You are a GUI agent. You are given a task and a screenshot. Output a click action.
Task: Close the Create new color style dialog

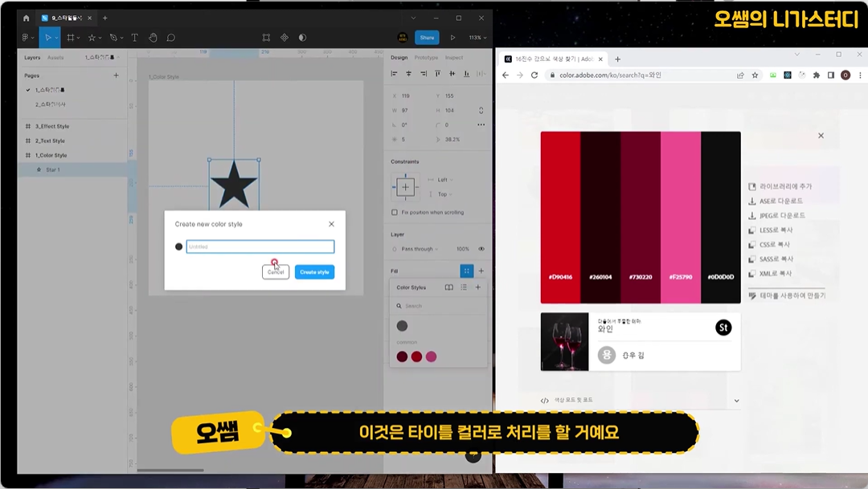tap(332, 224)
